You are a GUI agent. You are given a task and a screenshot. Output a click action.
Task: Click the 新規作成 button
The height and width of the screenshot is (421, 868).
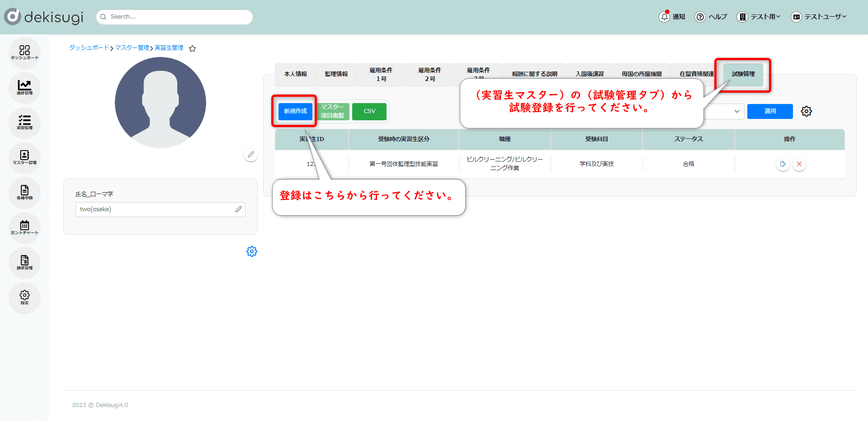295,111
